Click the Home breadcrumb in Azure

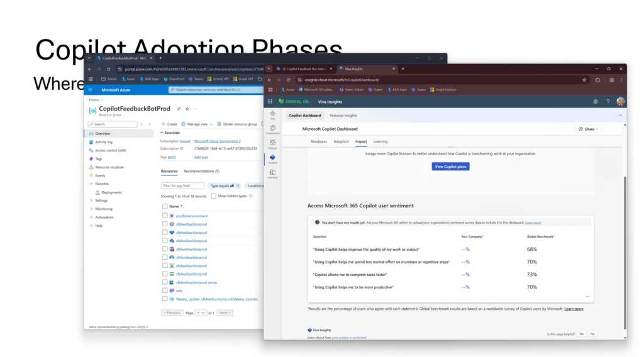click(x=94, y=100)
